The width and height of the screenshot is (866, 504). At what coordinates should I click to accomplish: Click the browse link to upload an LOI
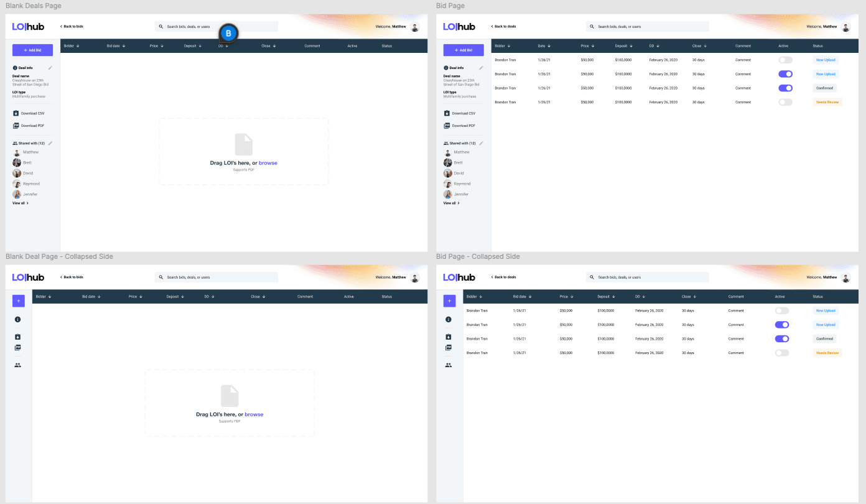[x=268, y=162]
